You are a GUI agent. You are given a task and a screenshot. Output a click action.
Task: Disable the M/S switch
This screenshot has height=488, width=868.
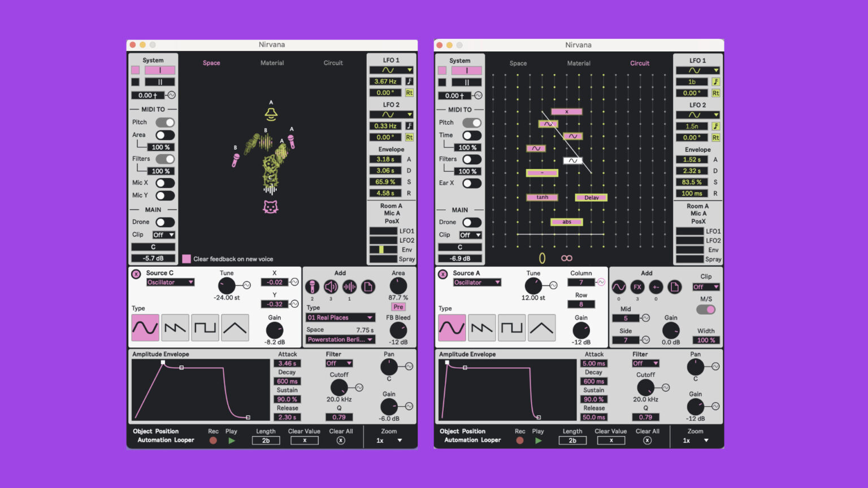point(705,310)
